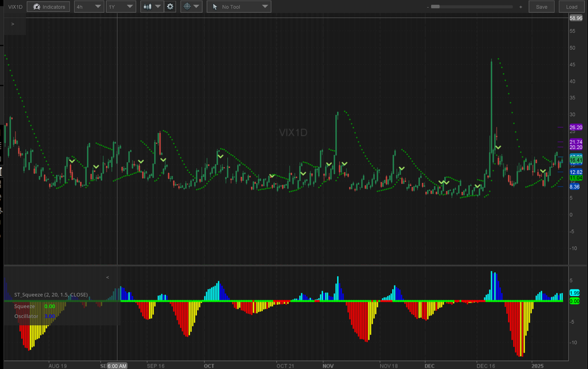Click the Oscillator legend label
Image resolution: width=588 pixels, height=369 pixels.
[26, 316]
